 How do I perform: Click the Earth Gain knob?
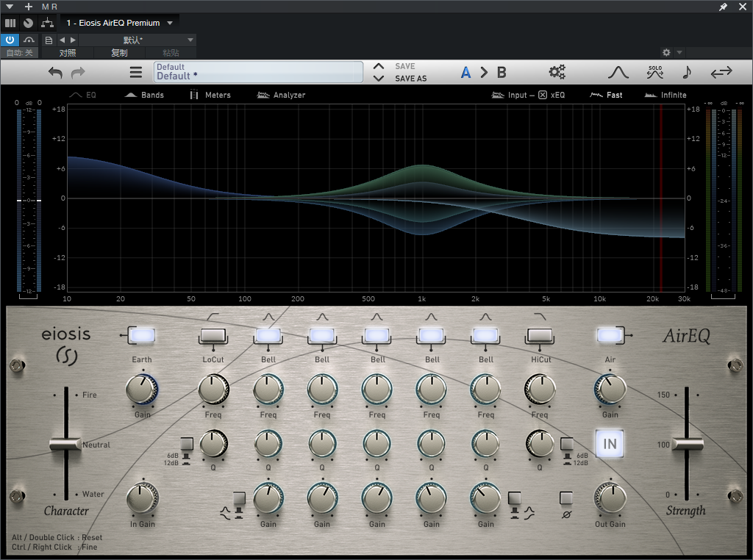[x=142, y=390]
